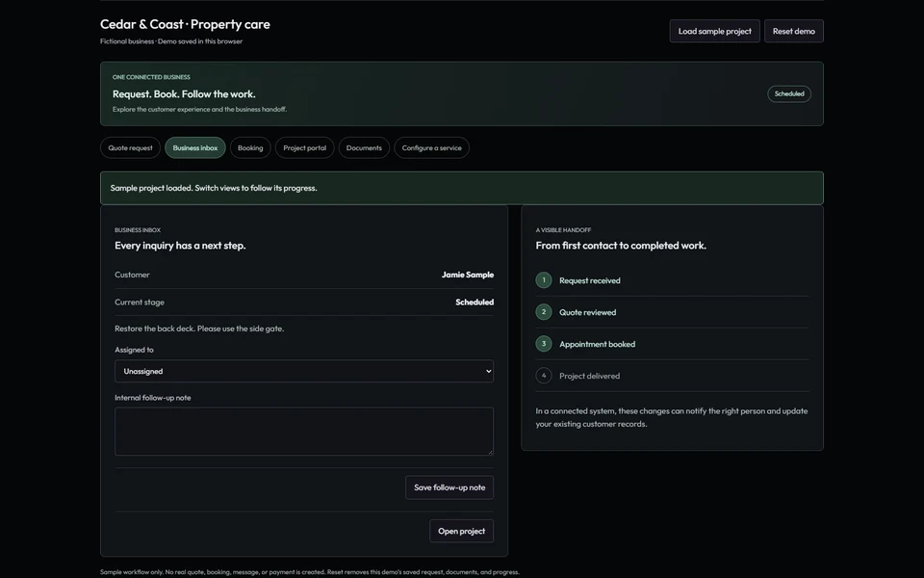Click the Load sample project button
The height and width of the screenshot is (578, 924).
click(x=714, y=31)
